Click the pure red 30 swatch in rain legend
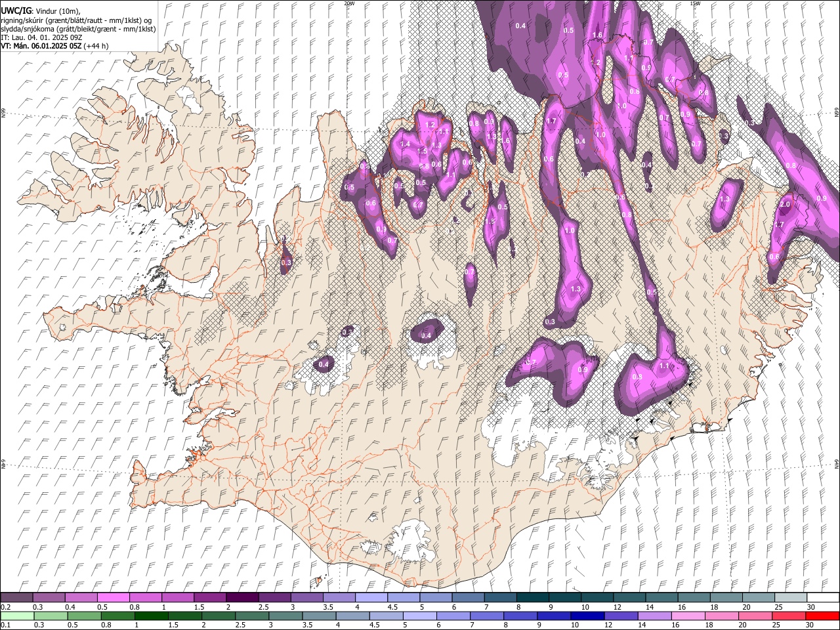The height and width of the screenshot is (630, 840). pos(822,616)
